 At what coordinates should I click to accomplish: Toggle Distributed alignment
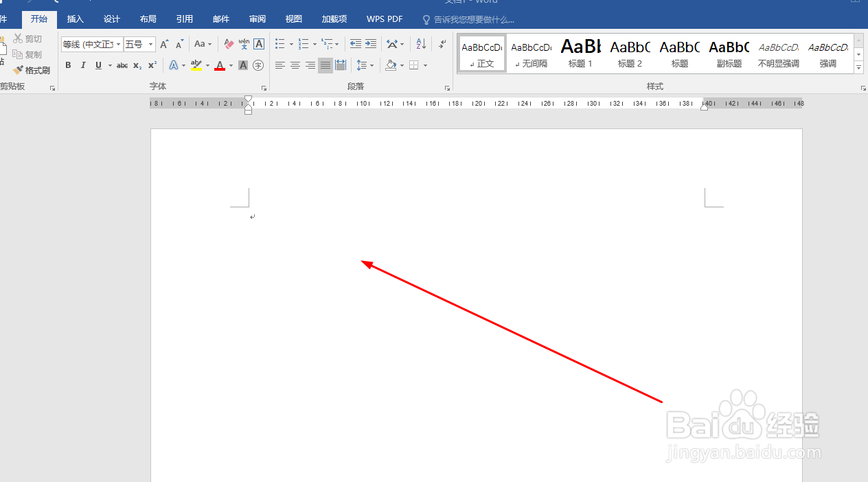click(341, 65)
